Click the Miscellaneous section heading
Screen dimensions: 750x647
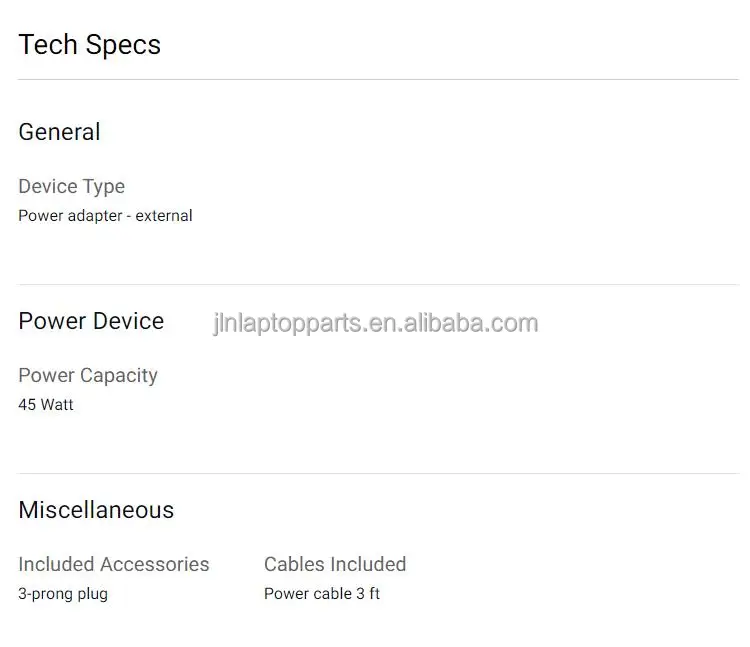click(96, 510)
